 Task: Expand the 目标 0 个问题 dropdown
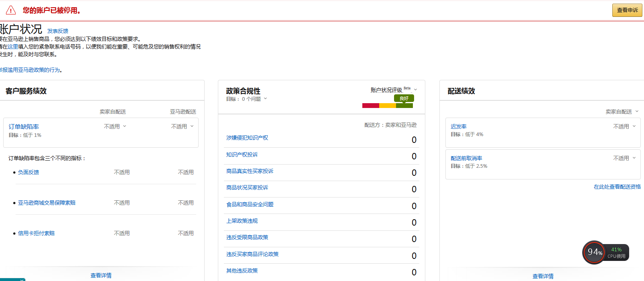coord(265,99)
